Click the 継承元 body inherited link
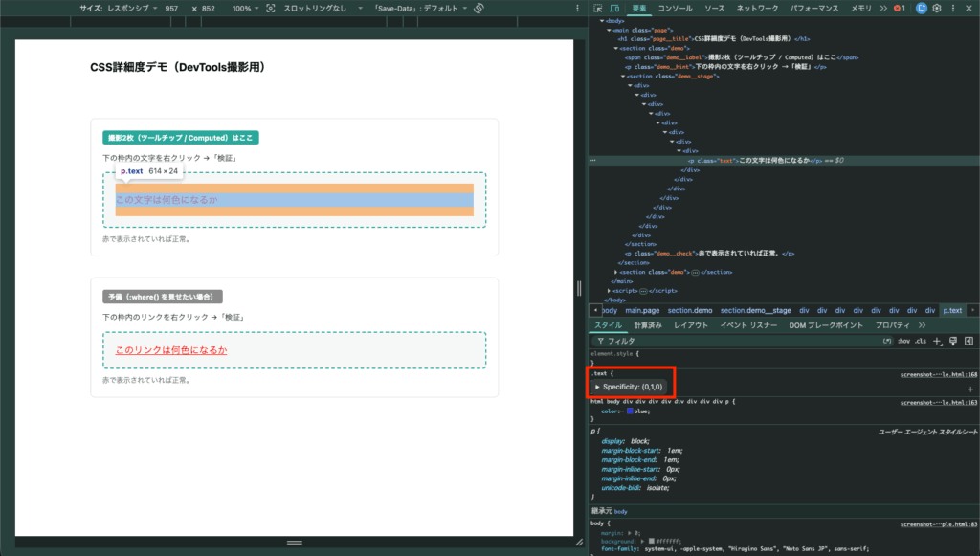980x556 pixels. point(620,512)
